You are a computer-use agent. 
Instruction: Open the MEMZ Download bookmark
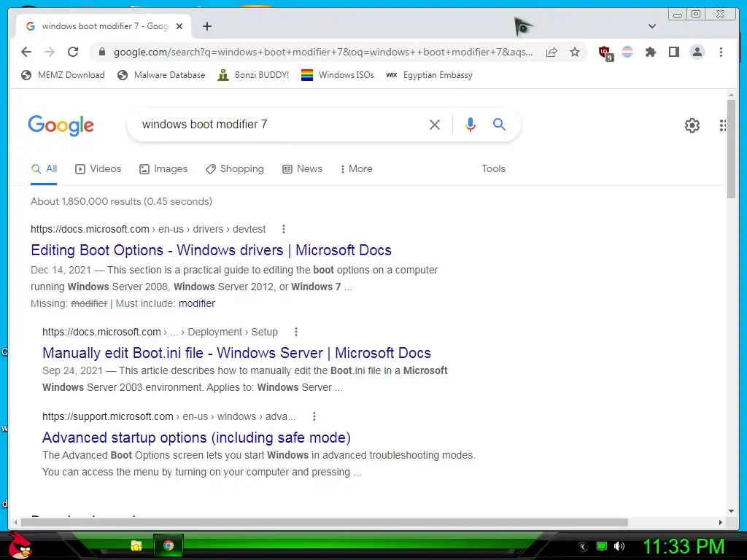click(x=63, y=75)
